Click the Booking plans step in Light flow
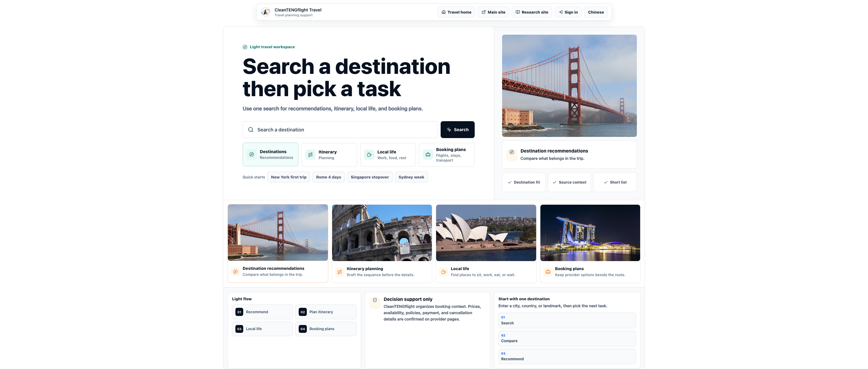 [326, 329]
